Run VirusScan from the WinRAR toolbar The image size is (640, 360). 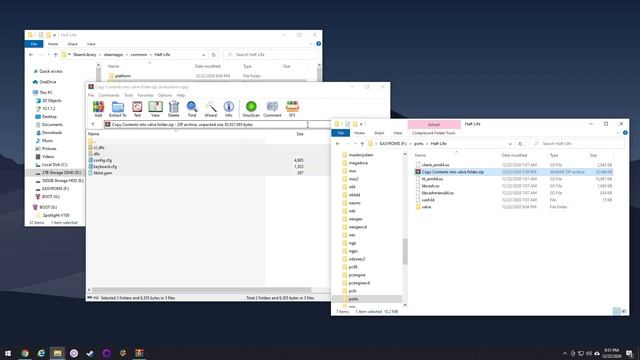251,109
